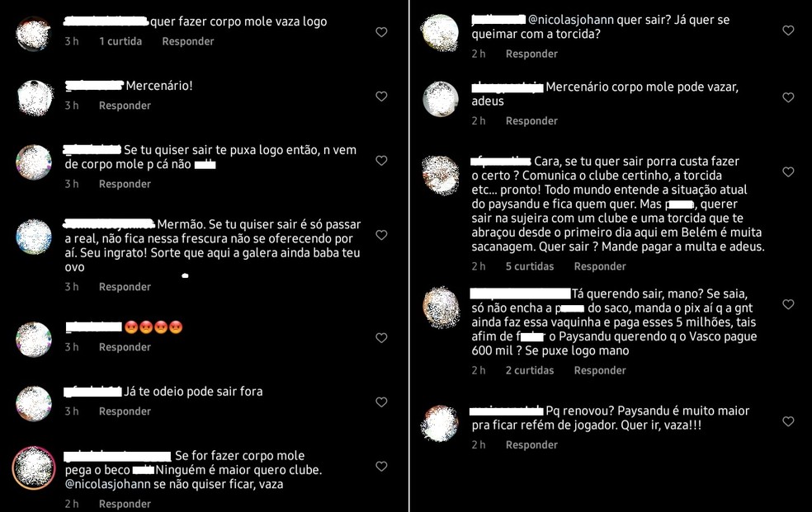Open the avatar with the pink story ring
The image size is (812, 512).
[34, 468]
